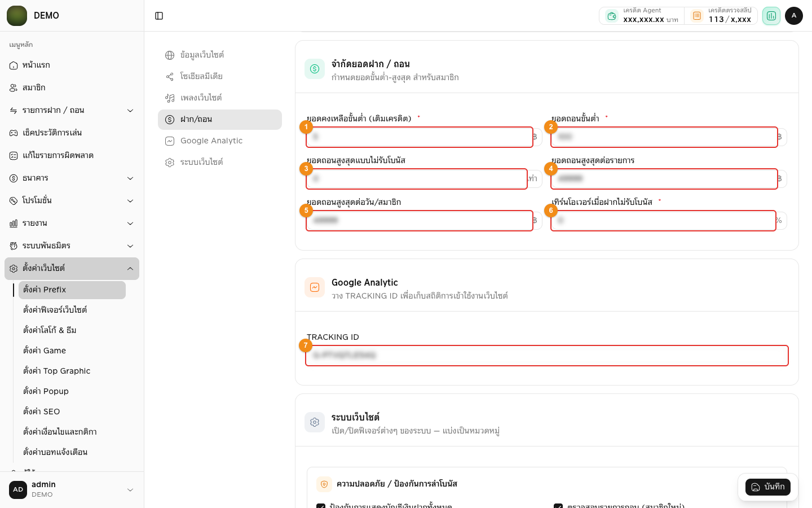Focus the ยอดถอนสูงสุดต่อวัน/สมาชิก input field
This screenshot has width=812, height=508.
(x=420, y=221)
